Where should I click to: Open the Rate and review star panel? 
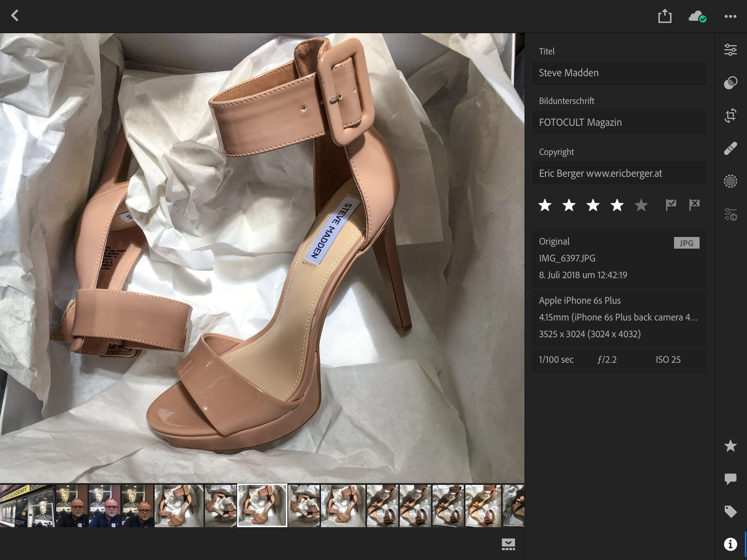click(x=730, y=446)
